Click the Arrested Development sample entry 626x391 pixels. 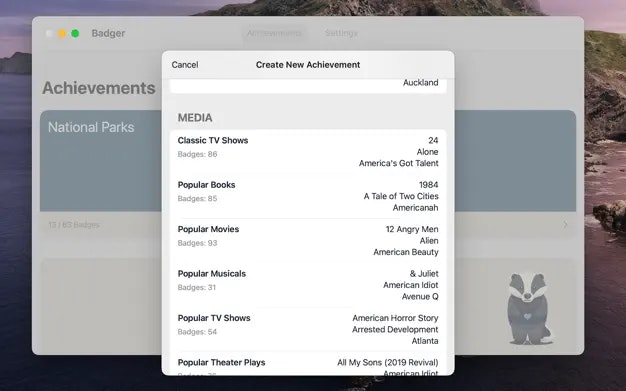[395, 329]
